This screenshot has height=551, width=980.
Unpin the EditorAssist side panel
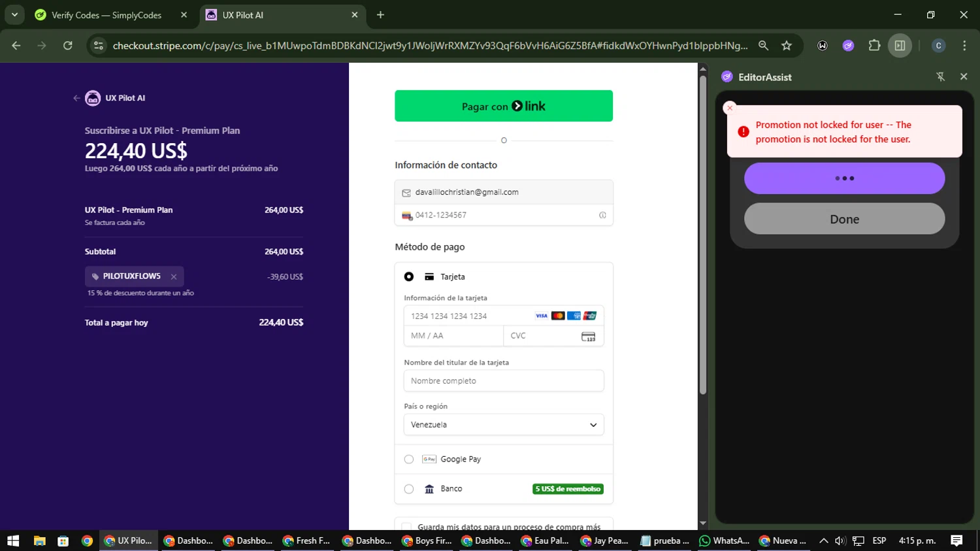point(941,77)
